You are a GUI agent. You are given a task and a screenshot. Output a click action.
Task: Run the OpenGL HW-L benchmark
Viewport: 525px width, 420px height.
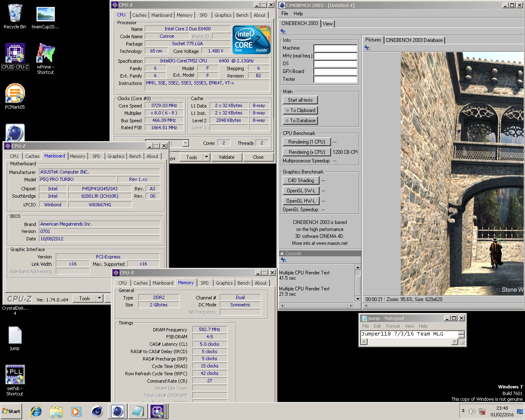coord(301,201)
